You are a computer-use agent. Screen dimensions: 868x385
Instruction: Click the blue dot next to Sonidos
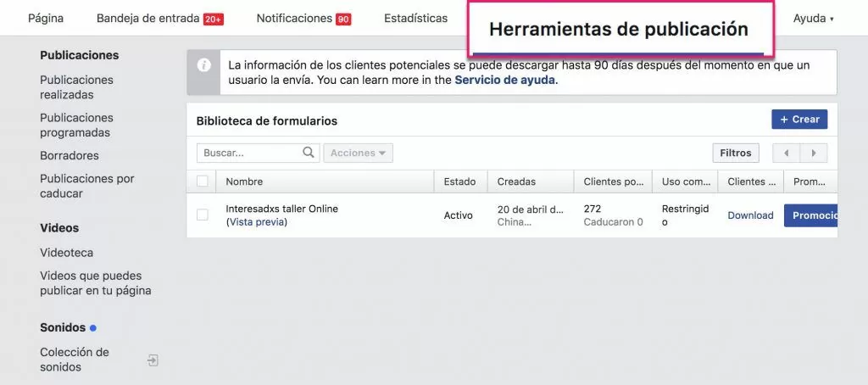pyautogui.click(x=93, y=328)
